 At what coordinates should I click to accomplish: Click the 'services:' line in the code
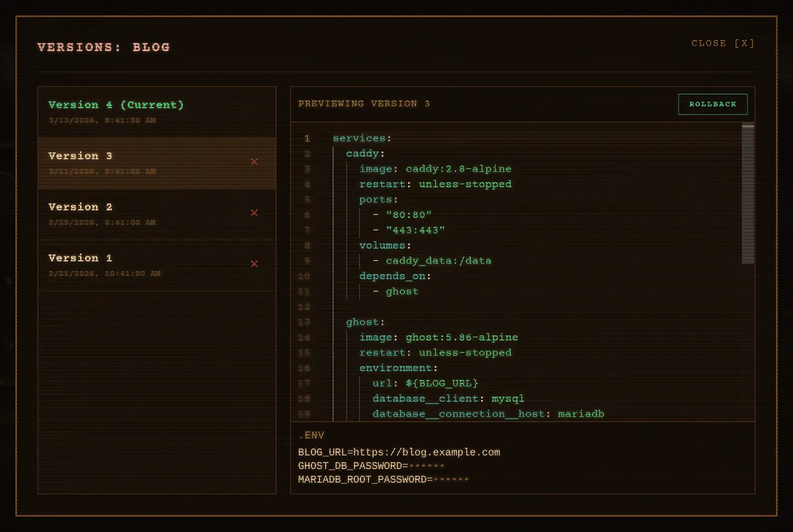[x=362, y=138]
